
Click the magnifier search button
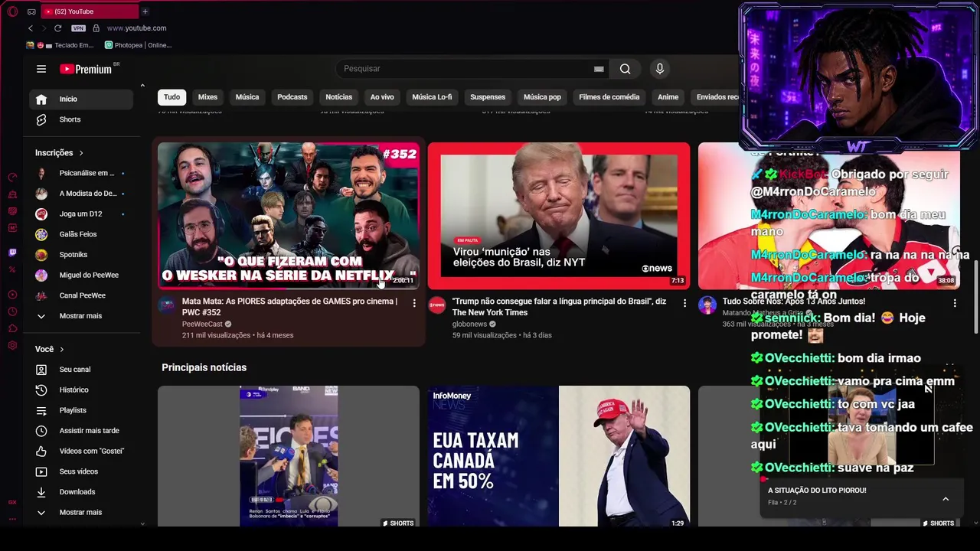(626, 69)
